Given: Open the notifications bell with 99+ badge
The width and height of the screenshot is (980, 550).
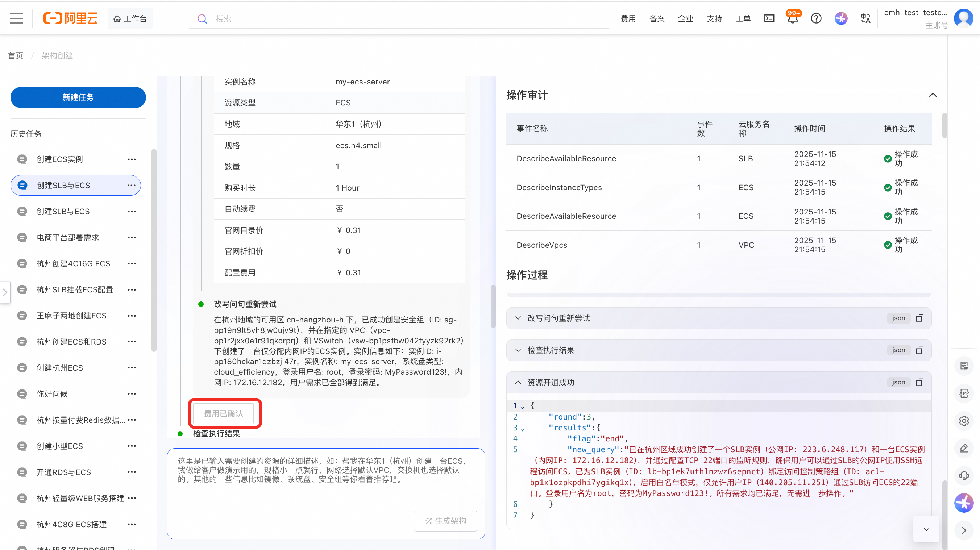Looking at the screenshot, I should coord(793,18).
